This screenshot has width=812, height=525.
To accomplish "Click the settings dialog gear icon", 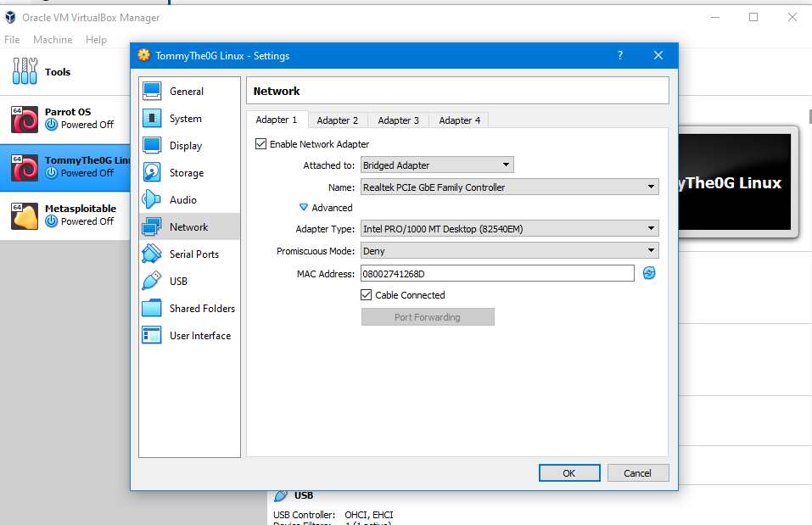I will [x=144, y=55].
